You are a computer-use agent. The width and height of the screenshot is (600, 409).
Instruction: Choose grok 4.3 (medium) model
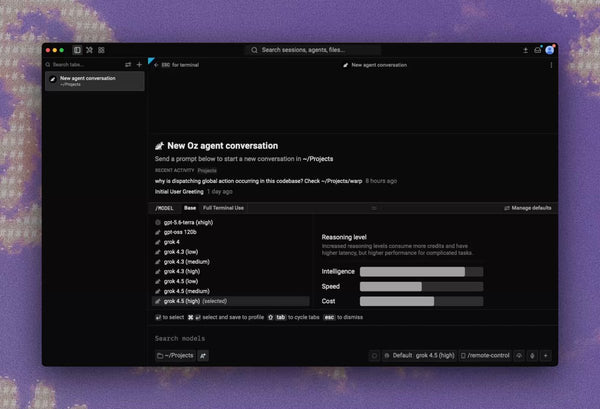point(230,262)
